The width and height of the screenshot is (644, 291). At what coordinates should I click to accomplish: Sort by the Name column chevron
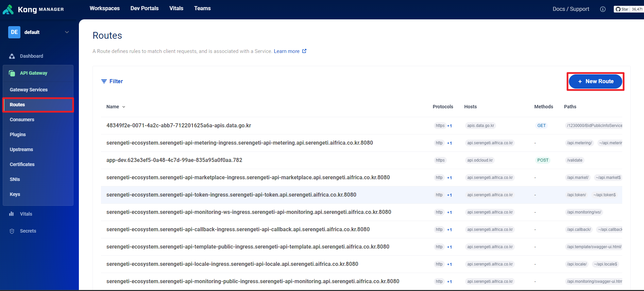[124, 107]
